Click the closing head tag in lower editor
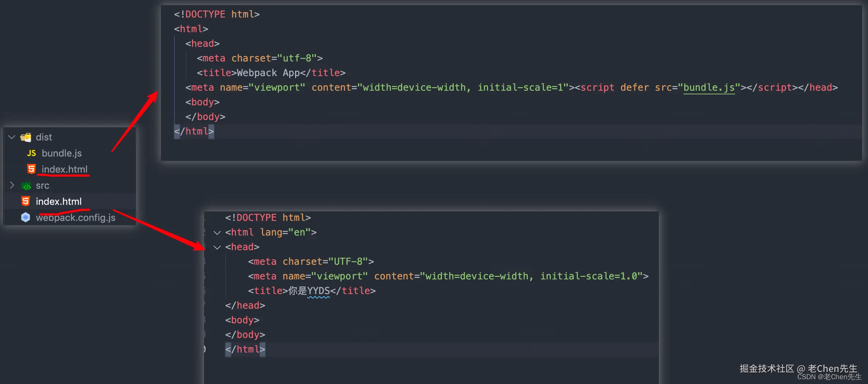868x384 pixels. tap(245, 305)
